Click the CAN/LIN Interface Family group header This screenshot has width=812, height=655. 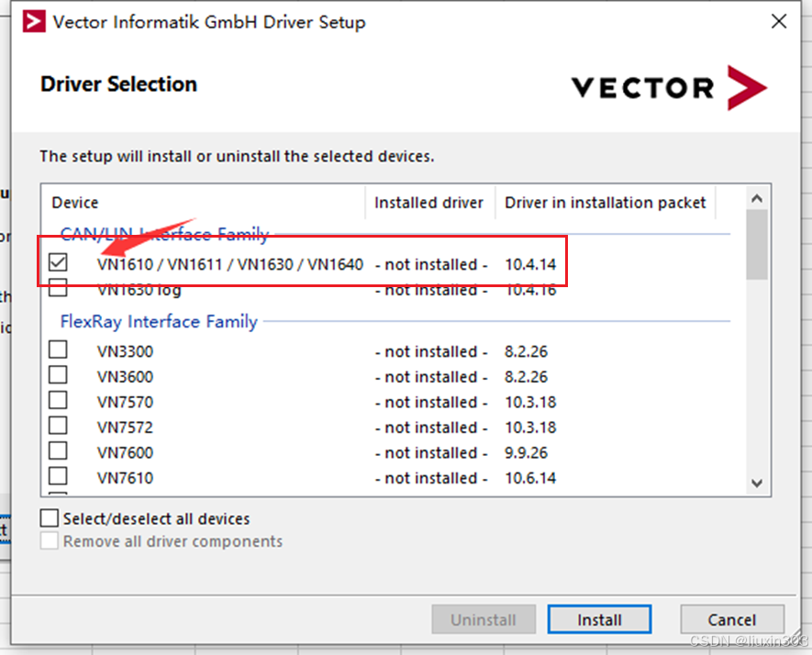(x=164, y=235)
